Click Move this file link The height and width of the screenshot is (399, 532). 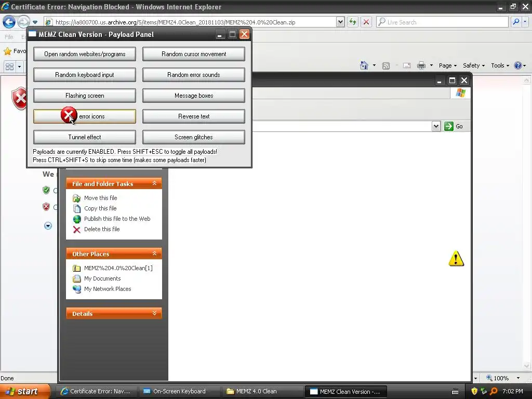click(x=100, y=198)
